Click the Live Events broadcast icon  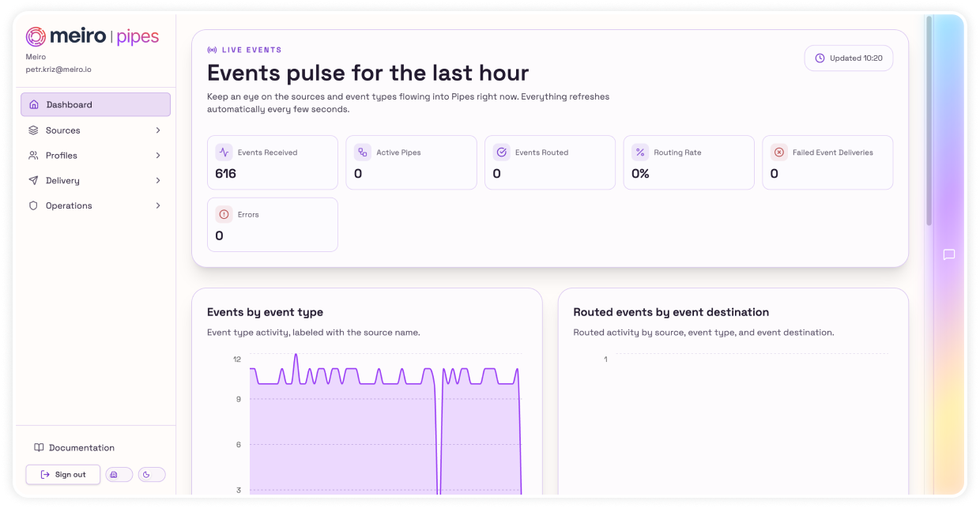coord(212,50)
